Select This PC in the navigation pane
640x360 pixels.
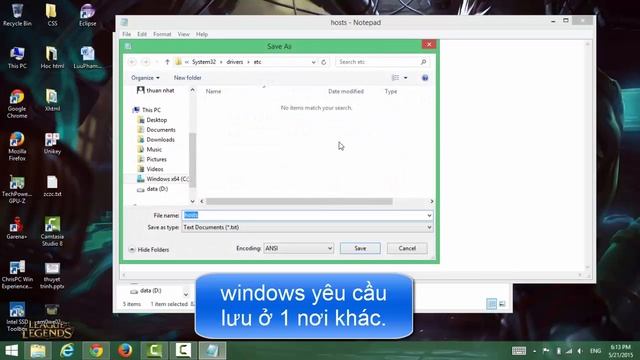click(147, 110)
